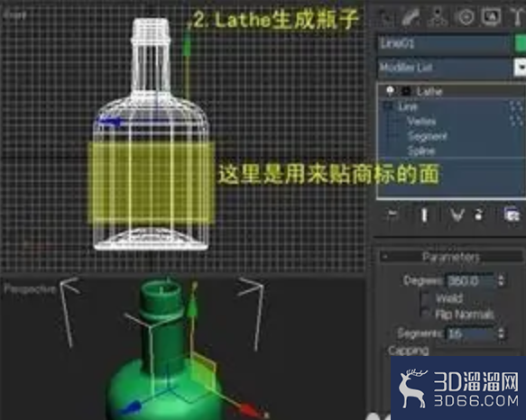Open the green object color swatch
Viewport: 526px width, 420px height.
coord(521,43)
